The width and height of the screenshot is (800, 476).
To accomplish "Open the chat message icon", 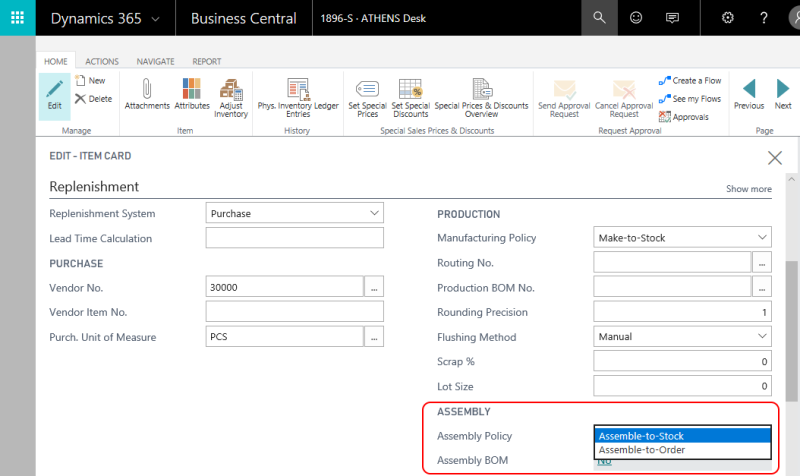I will 672,18.
